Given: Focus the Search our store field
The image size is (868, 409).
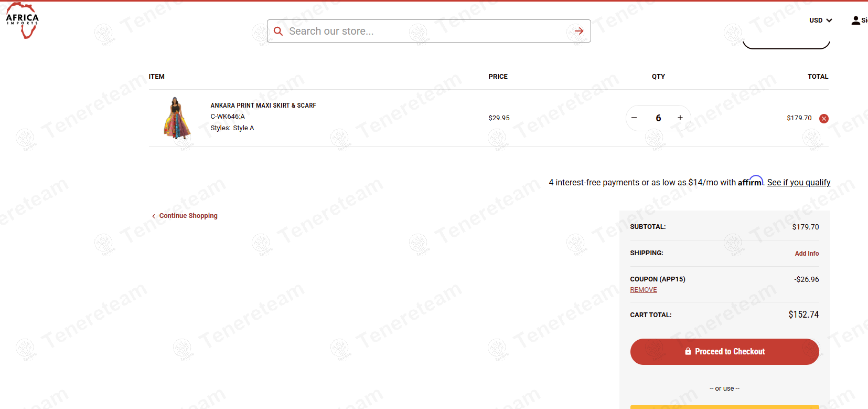Looking at the screenshot, I should [x=428, y=31].
